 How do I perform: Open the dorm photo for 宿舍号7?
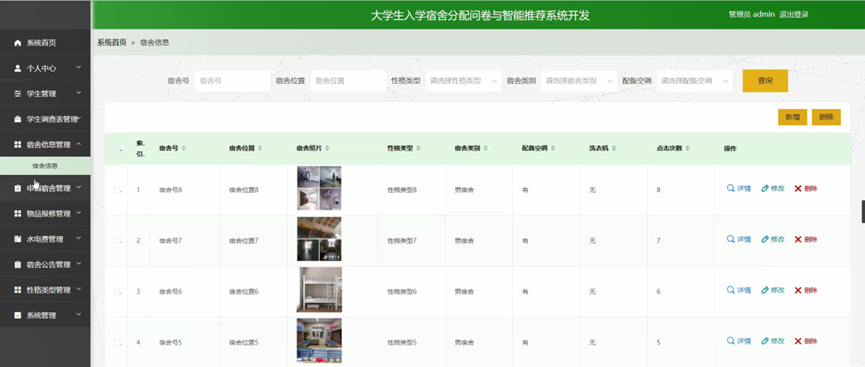pos(319,239)
